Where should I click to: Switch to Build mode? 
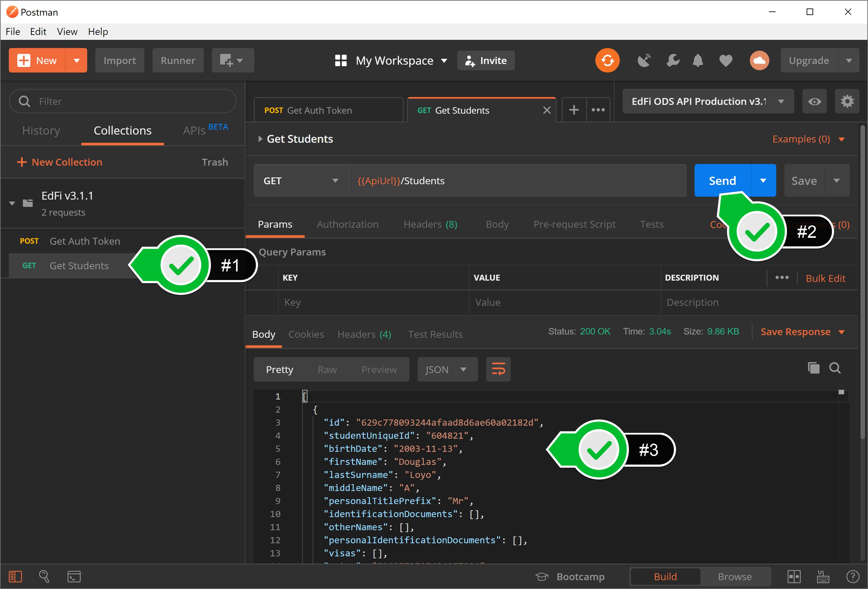pyautogui.click(x=665, y=576)
